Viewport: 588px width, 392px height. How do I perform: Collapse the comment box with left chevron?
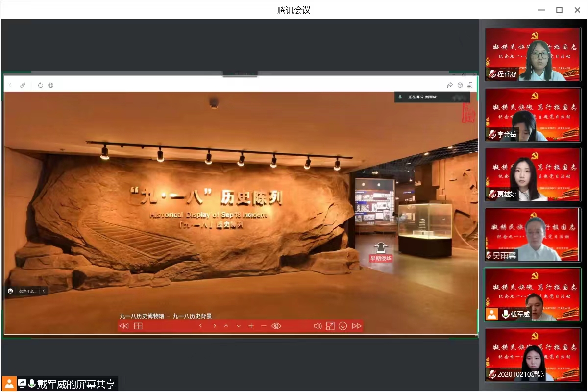(x=44, y=291)
